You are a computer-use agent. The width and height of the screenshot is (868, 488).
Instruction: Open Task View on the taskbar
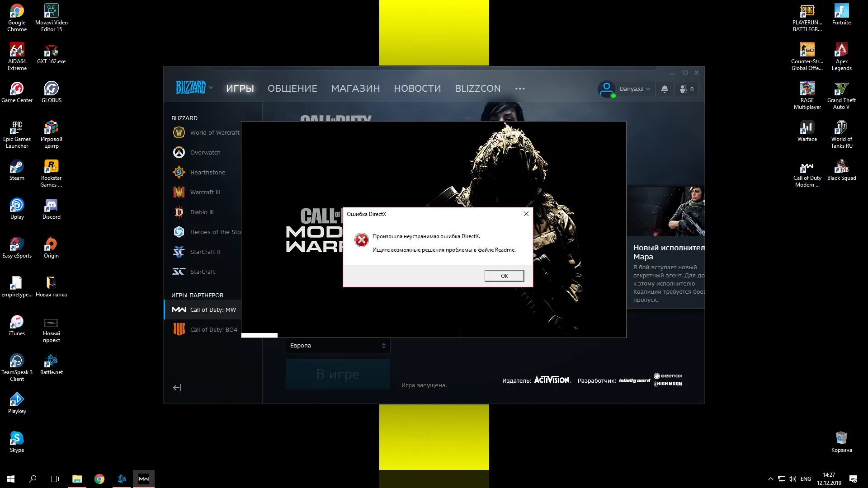(x=54, y=479)
